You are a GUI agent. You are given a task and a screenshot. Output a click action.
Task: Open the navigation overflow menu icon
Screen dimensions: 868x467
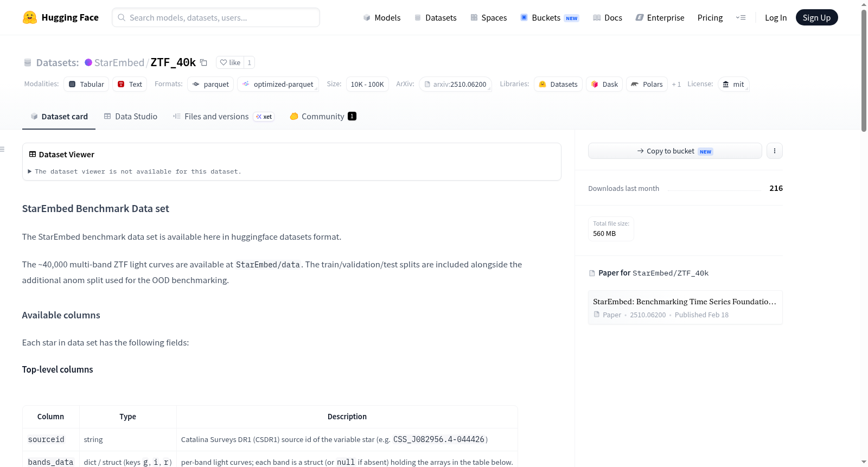tap(741, 17)
